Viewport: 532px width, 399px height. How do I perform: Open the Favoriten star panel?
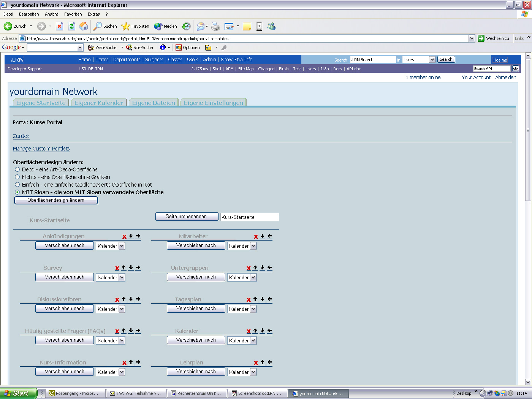coord(125,26)
